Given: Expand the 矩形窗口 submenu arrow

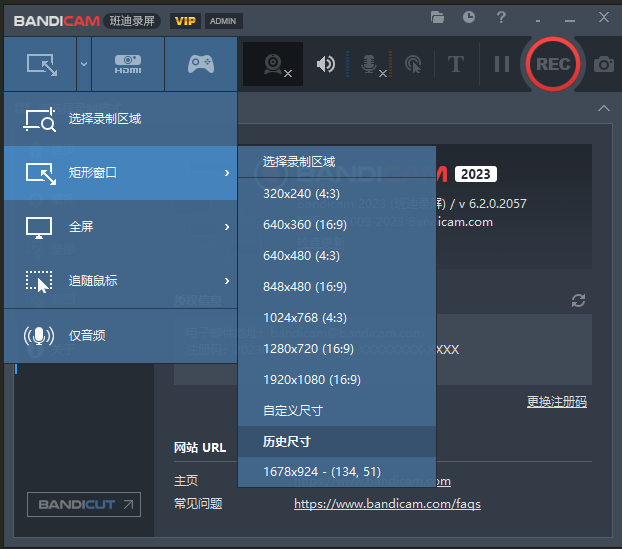Looking at the screenshot, I should (227, 173).
